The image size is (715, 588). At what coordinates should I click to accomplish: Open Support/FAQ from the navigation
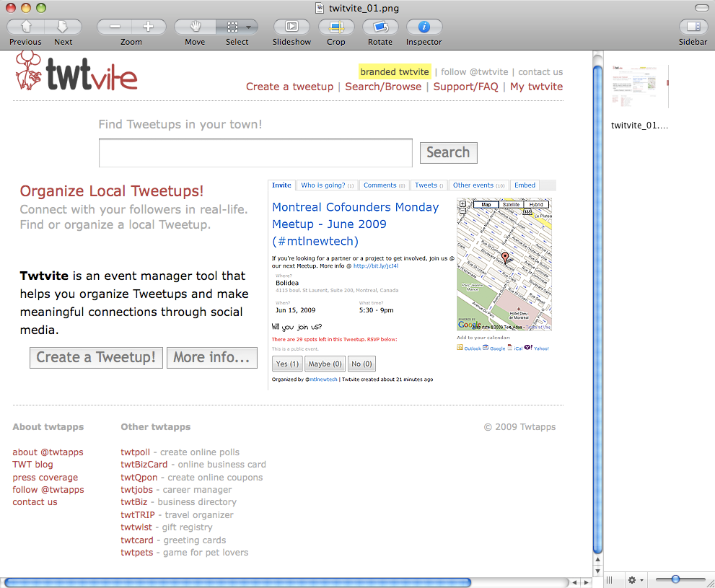465,87
